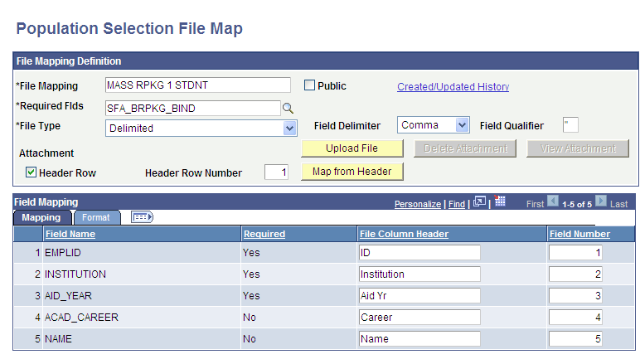Toggle the Public checkbox
640x364 pixels.
pos(309,85)
